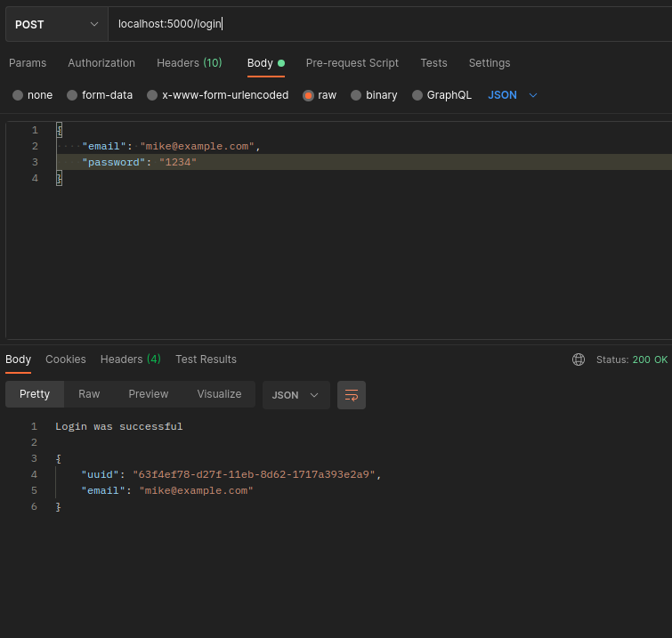Image resolution: width=672 pixels, height=638 pixels.
Task: Go to Pre-request Script tab
Action: (352, 63)
